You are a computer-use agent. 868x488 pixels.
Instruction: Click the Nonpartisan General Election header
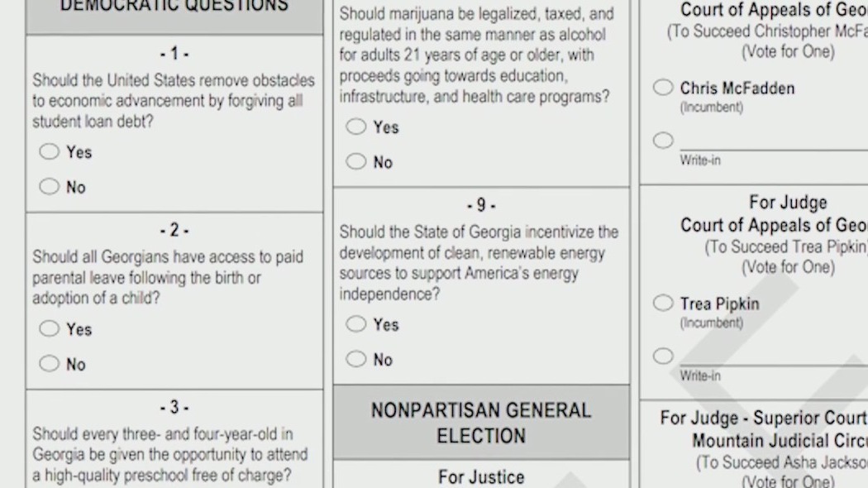[x=481, y=423]
